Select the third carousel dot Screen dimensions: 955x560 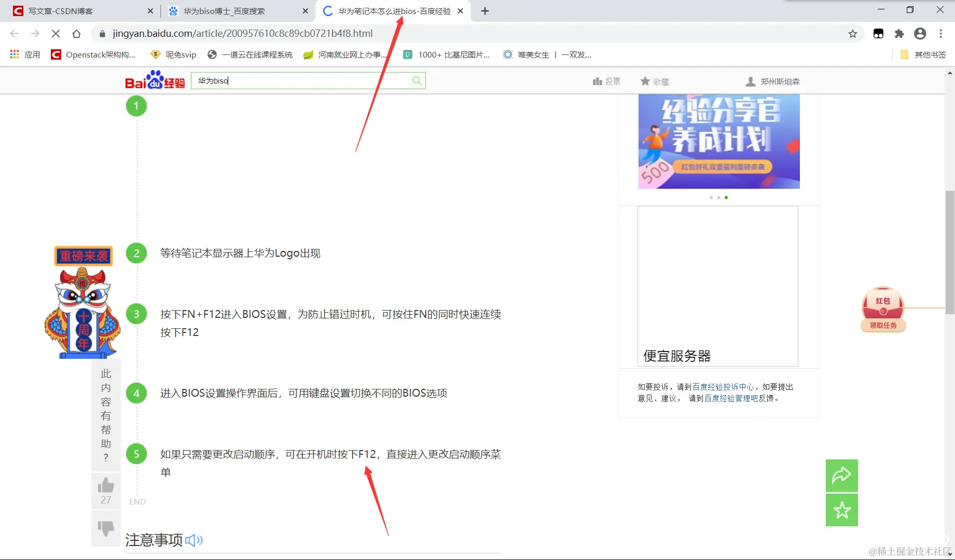pos(726,198)
